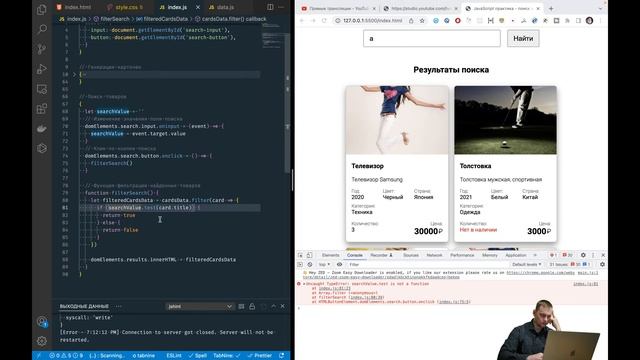The image size is (640, 360).
Task: Close the output panel
Action: click(282, 306)
